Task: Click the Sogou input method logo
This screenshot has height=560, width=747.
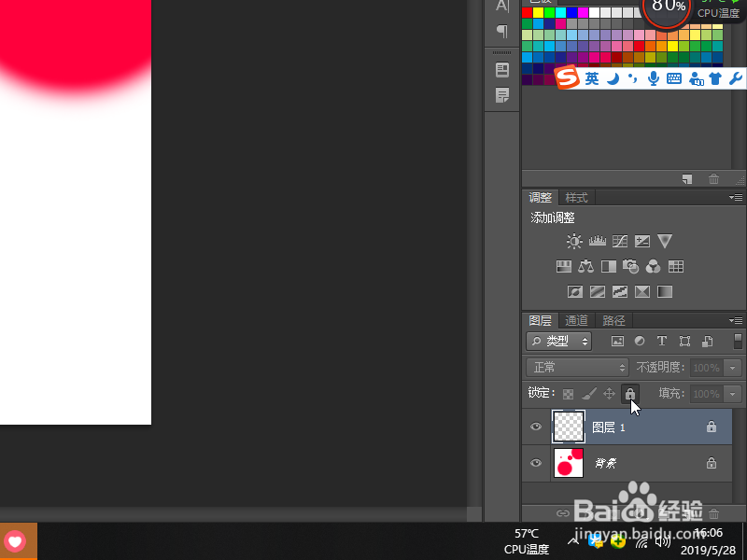Action: click(x=567, y=77)
